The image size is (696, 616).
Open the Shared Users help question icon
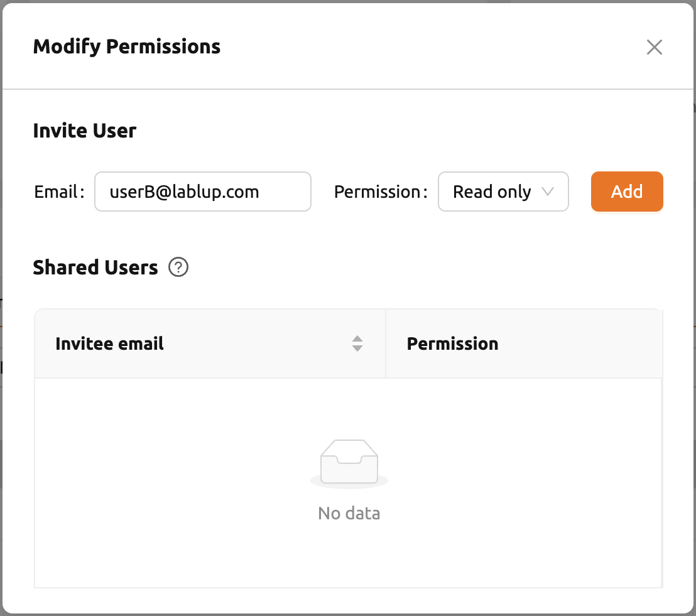(178, 267)
